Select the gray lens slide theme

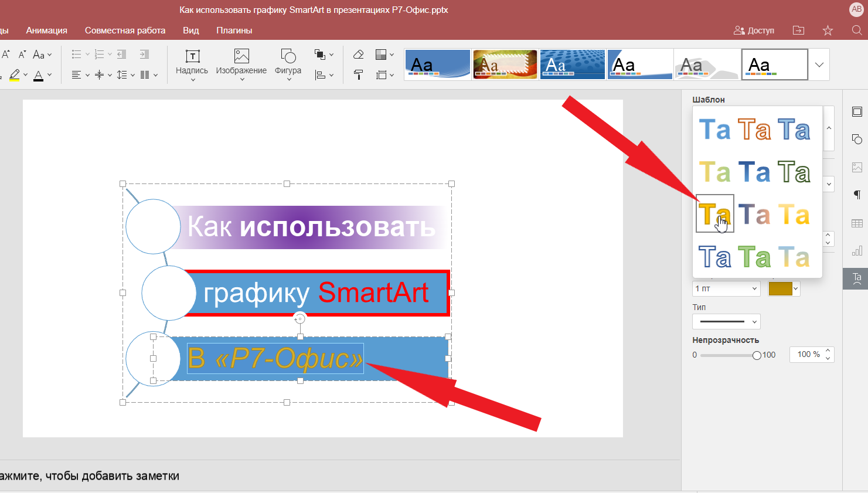click(x=707, y=64)
